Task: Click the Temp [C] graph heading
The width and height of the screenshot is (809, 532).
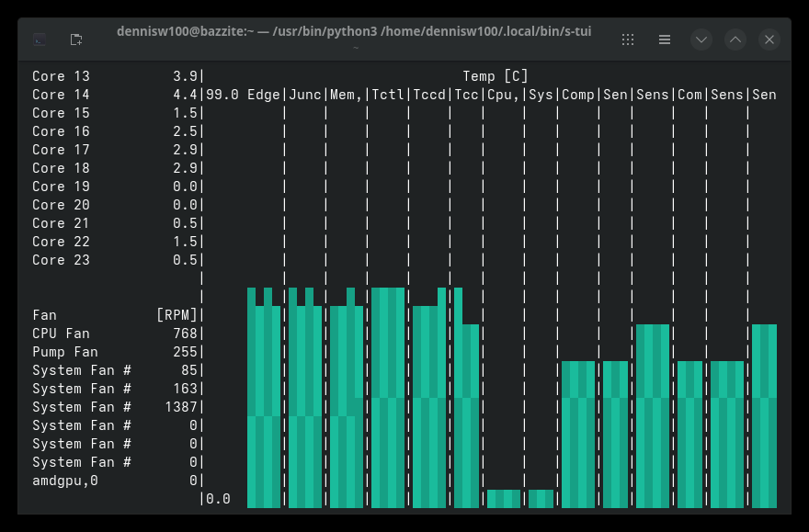Action: pos(496,76)
